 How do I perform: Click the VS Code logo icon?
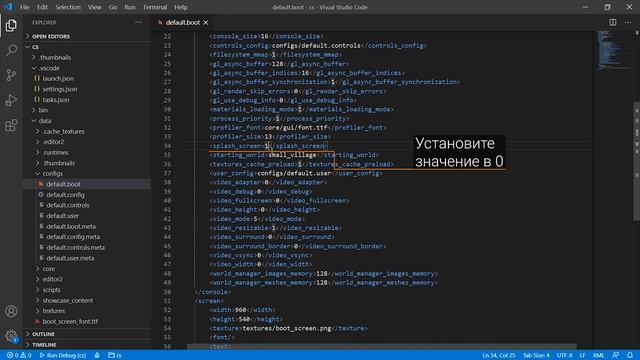tap(8, 7)
